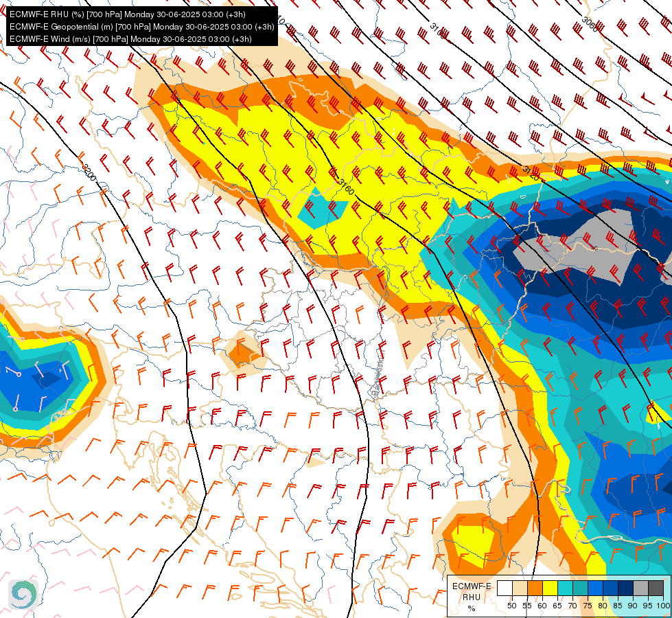
Task: Click the teal 70-75 legend swatch
Action: 580,588
